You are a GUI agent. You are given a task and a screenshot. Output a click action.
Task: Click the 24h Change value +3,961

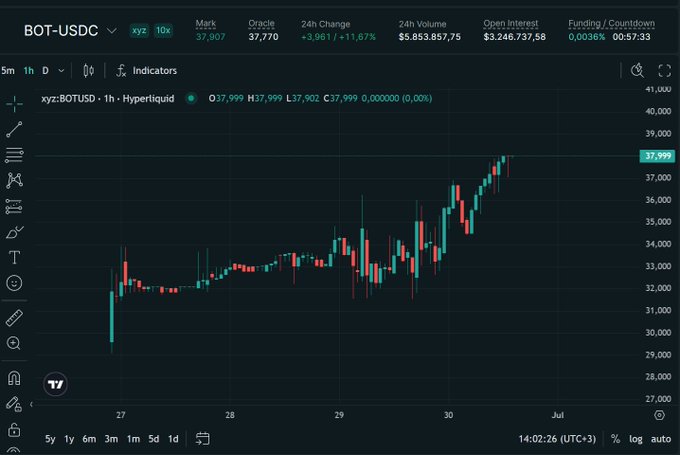[x=316, y=37]
